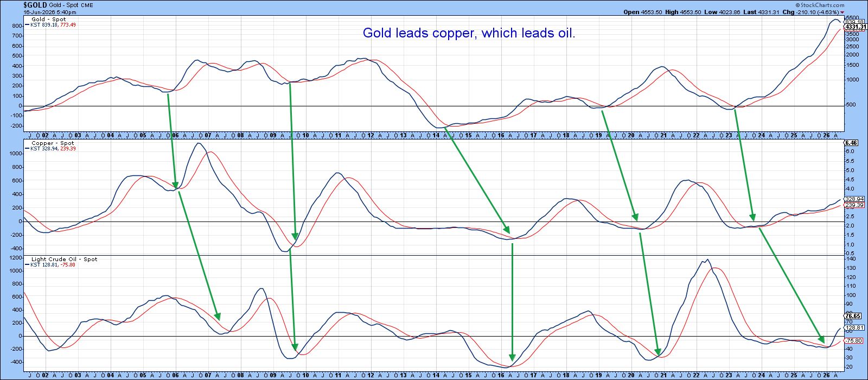Click the 'Copper - Spot' panel label

53,143
